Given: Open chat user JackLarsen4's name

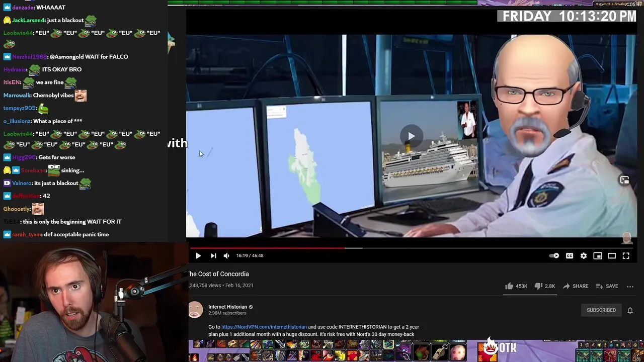Looking at the screenshot, I should pos(27,20).
